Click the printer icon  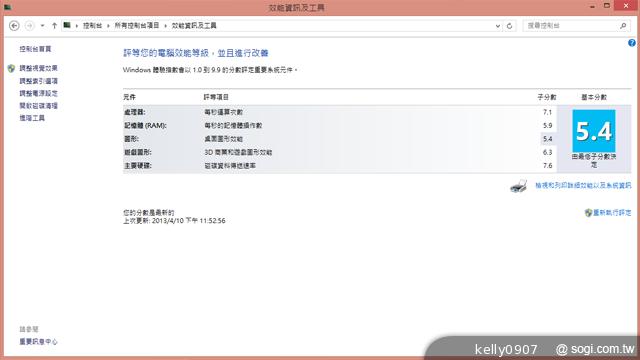pos(518,186)
